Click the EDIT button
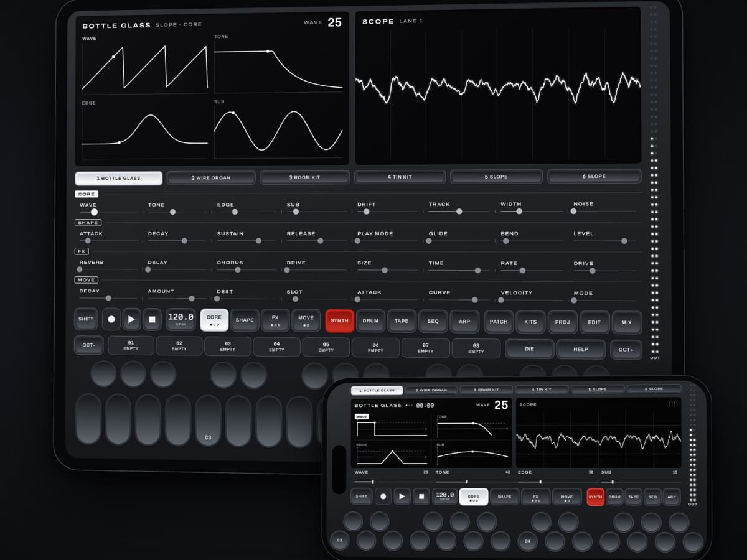747x560 pixels. pyautogui.click(x=594, y=322)
